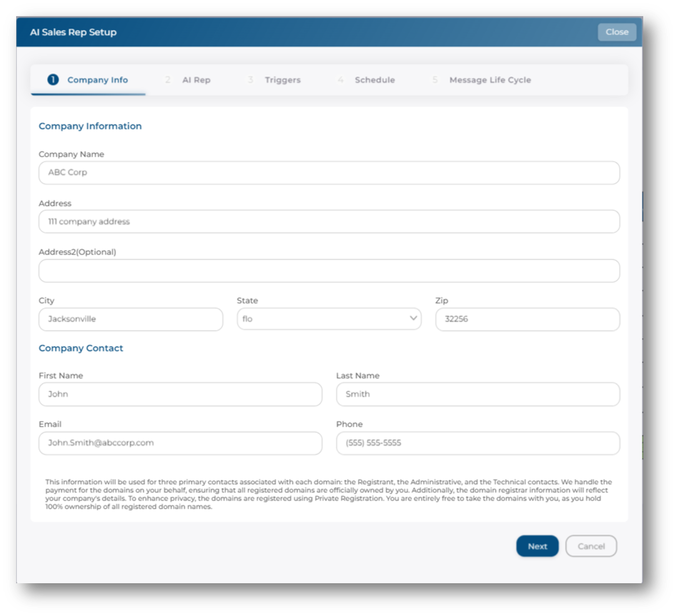This screenshot has height=616, width=676.
Task: Click the First Name label
Action: coord(60,376)
